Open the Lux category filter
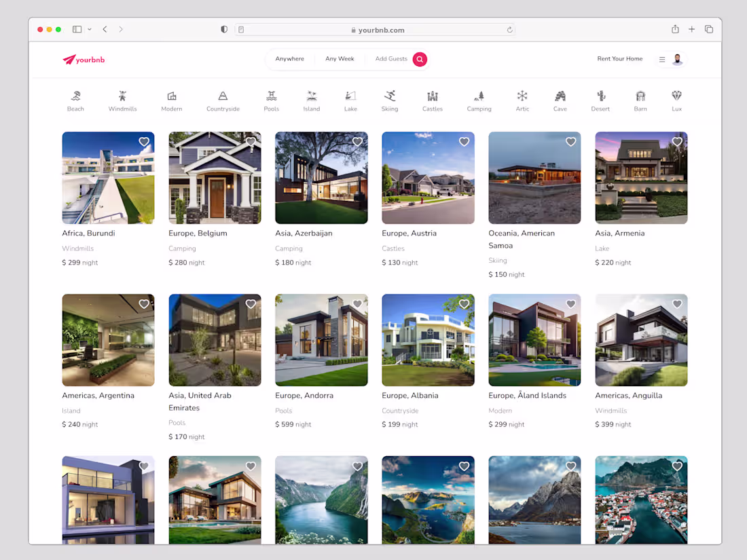Viewport: 747px width, 560px height. coord(676,100)
